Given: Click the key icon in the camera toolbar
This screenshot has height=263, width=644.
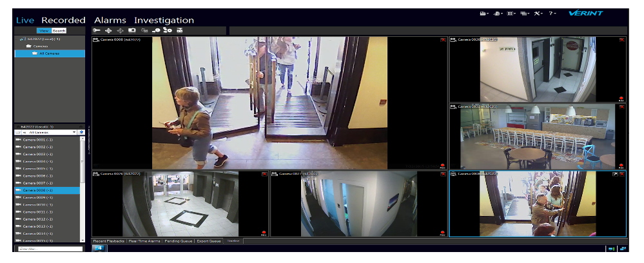Looking at the screenshot, I should [97, 30].
